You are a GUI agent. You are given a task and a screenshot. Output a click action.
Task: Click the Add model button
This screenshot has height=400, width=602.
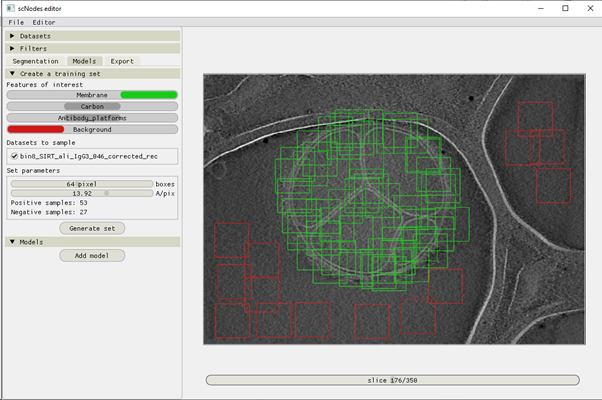point(92,256)
